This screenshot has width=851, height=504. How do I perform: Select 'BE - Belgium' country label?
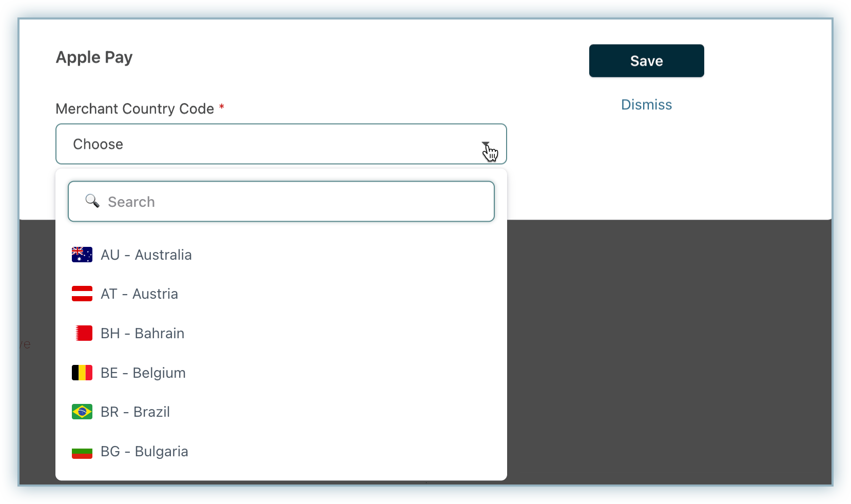143,373
